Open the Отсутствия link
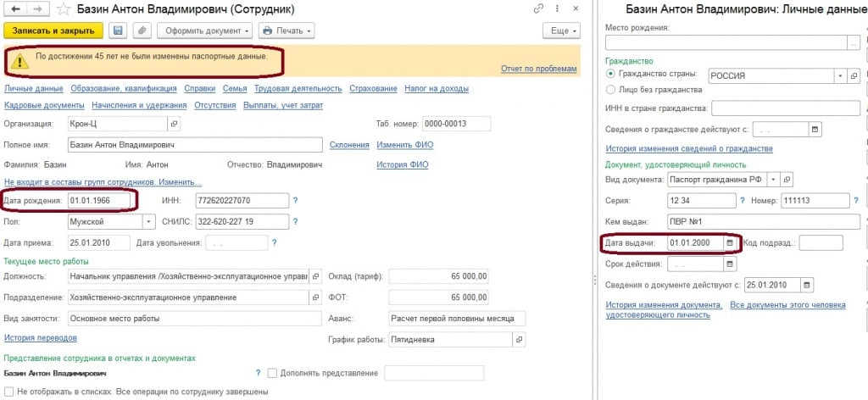This screenshot has height=400, width=868. point(214,105)
